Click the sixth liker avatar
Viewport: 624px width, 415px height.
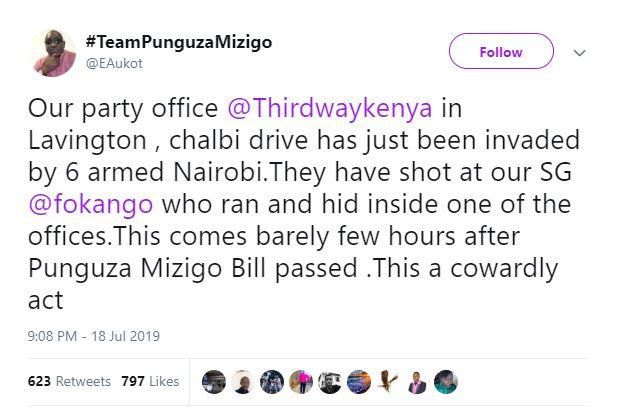(358, 381)
